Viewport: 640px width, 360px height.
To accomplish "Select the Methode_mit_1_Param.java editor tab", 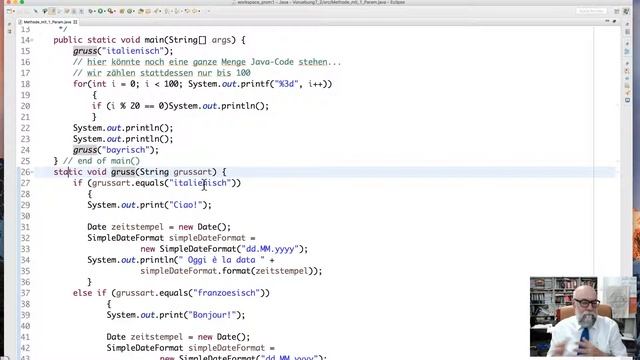I will tap(47, 22).
